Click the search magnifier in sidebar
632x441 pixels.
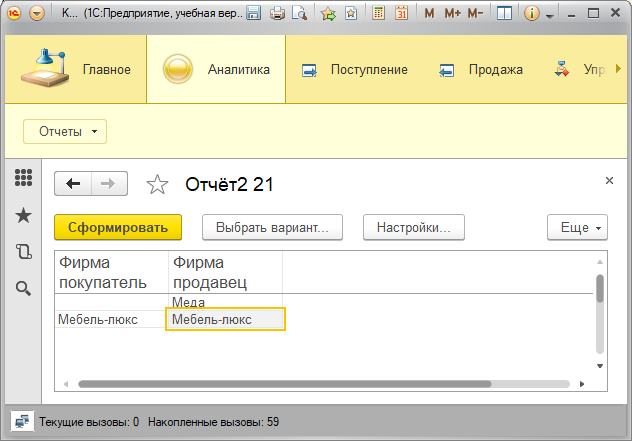24,288
